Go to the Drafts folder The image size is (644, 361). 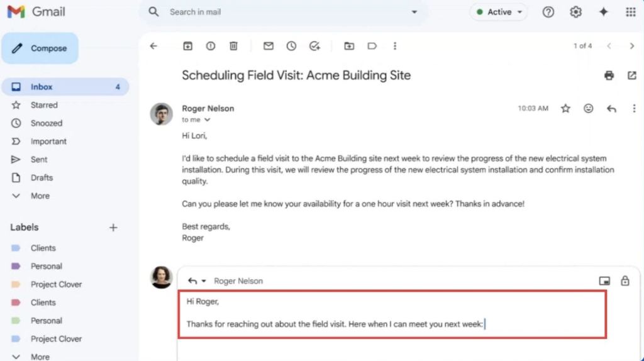tap(42, 178)
